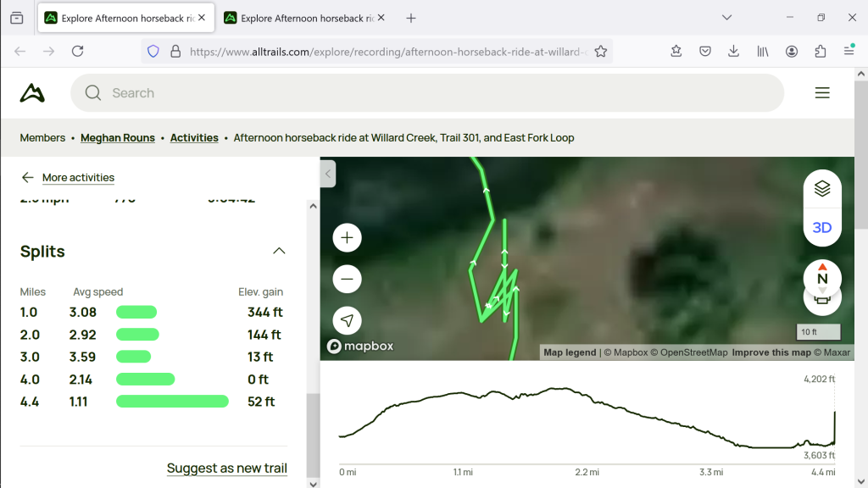The width and height of the screenshot is (868, 488).
Task: Click the AllTrails search field
Action: coord(426,93)
